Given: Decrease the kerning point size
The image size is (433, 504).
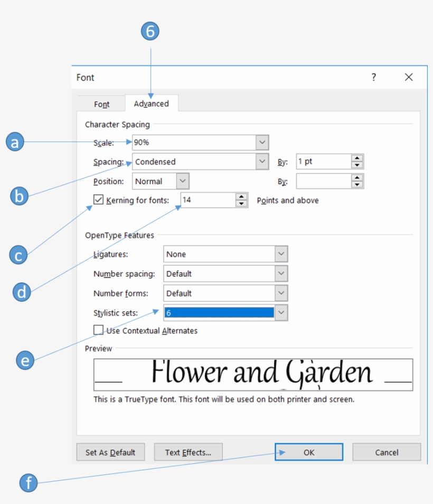Looking at the screenshot, I should [241, 203].
